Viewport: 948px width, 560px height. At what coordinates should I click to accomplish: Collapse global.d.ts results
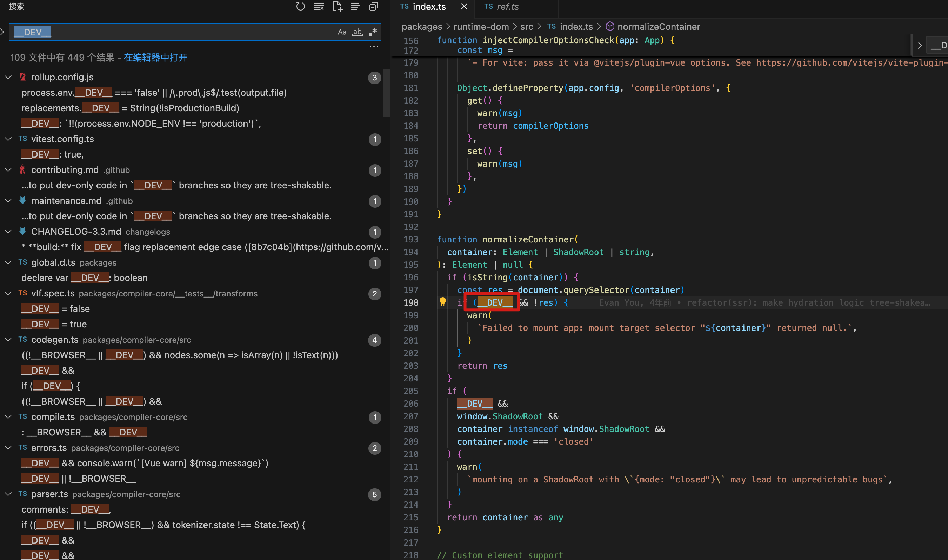coord(8,263)
